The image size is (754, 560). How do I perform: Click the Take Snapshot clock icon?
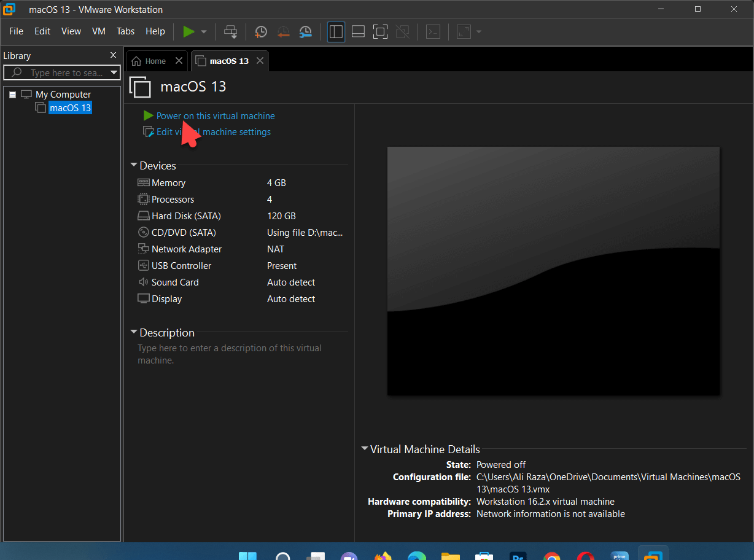261,31
